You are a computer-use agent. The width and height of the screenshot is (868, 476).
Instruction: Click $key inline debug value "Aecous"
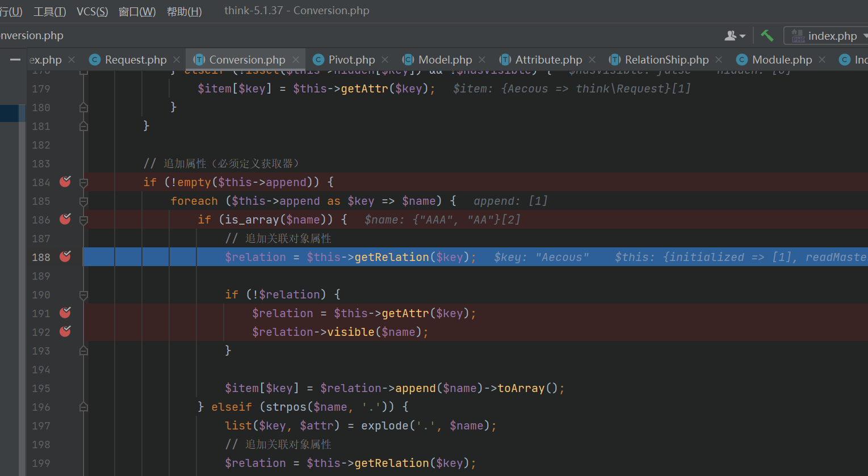tap(541, 257)
